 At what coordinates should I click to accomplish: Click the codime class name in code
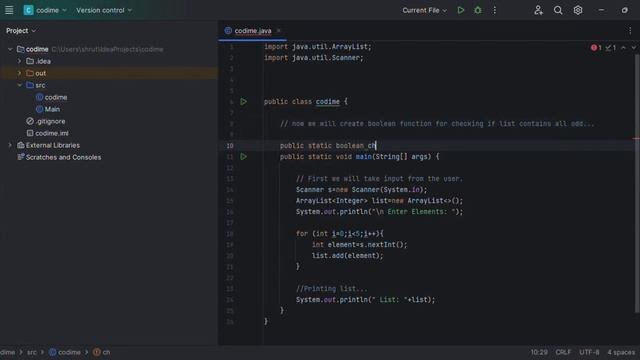327,102
